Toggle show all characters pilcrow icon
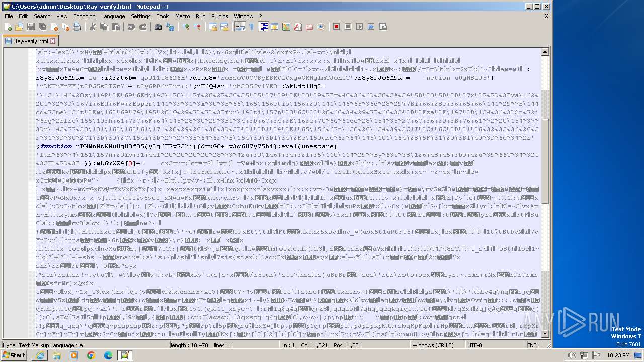Image resolution: width=644 pixels, height=362 pixels. (x=252, y=27)
